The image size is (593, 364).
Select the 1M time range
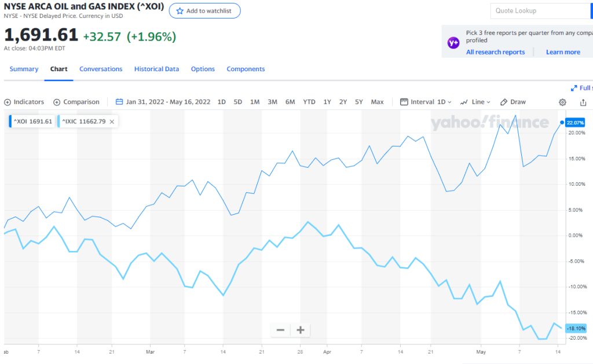click(x=255, y=102)
